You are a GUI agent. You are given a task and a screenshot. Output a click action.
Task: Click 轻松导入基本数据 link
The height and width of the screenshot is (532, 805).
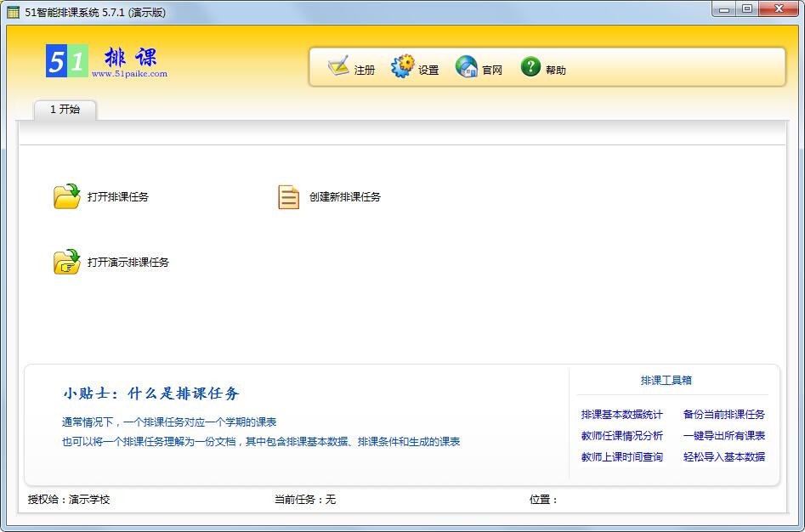[723, 457]
